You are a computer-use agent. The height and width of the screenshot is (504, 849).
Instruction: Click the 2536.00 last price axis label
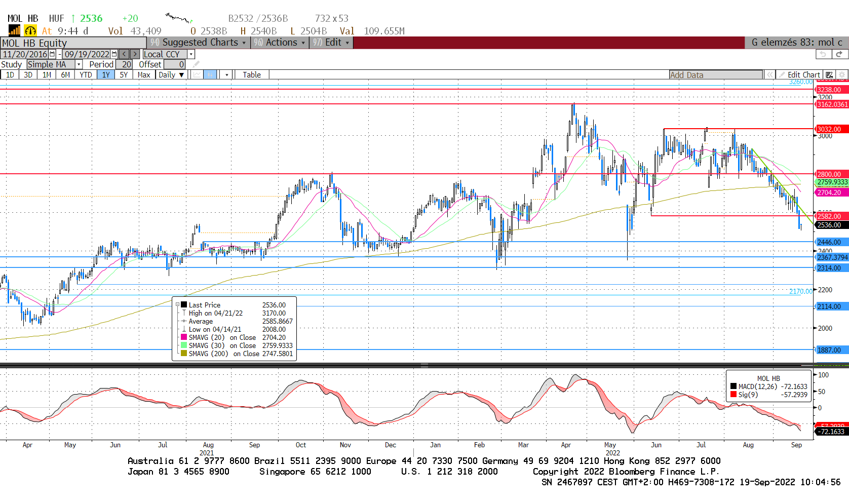pos(832,225)
